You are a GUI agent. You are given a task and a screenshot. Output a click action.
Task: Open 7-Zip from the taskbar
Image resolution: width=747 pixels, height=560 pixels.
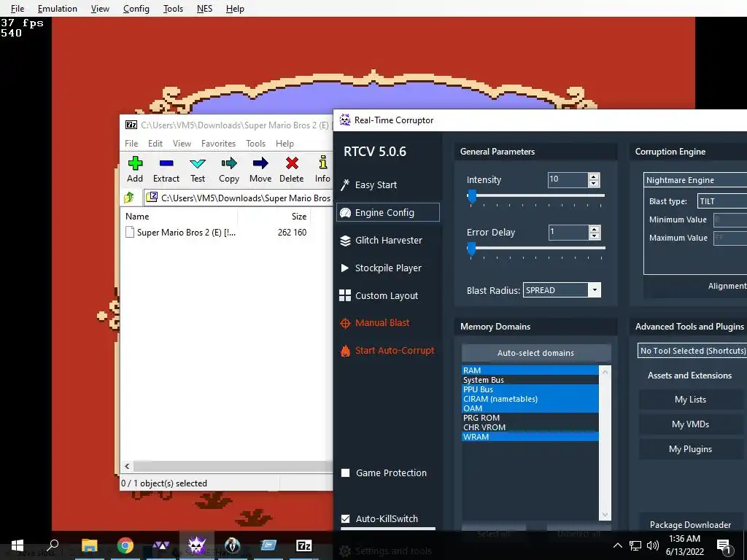(x=304, y=545)
